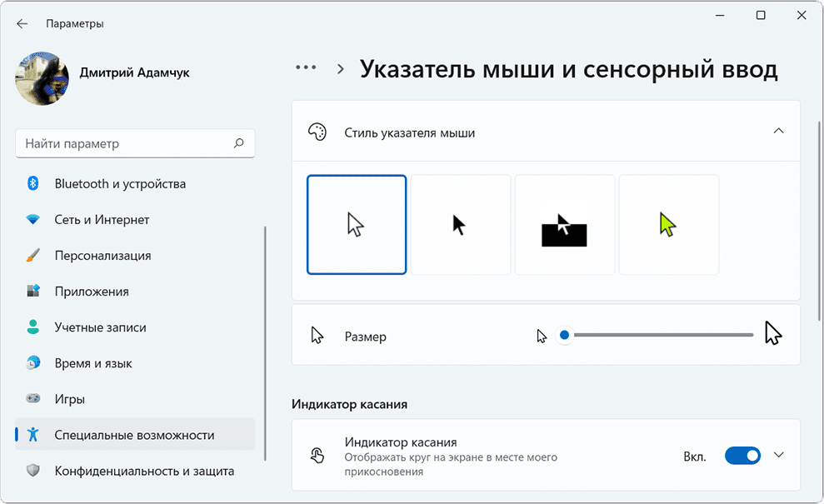Go back with the arrow icon
Screen dimensions: 824x504
click(x=22, y=23)
